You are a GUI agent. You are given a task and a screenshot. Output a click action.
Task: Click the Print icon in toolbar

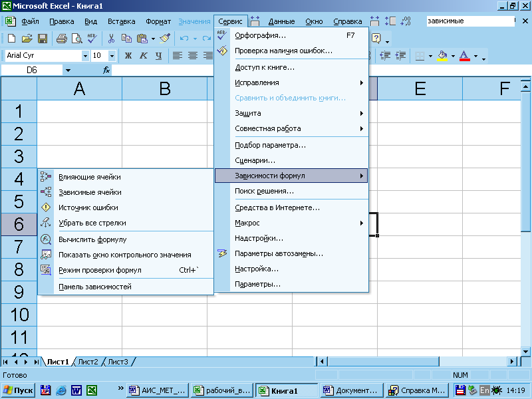pos(61,39)
